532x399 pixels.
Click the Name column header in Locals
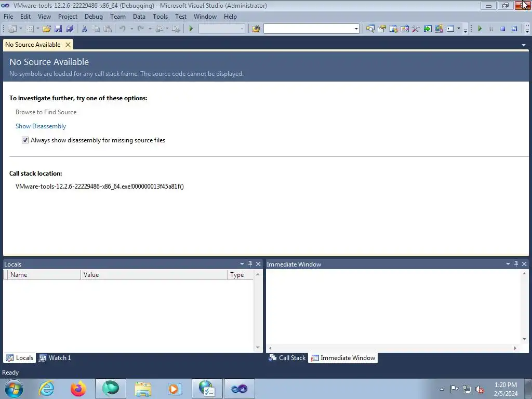(44, 275)
